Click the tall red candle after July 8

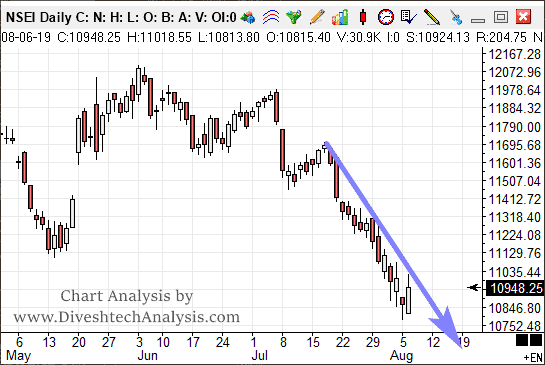(x=283, y=150)
